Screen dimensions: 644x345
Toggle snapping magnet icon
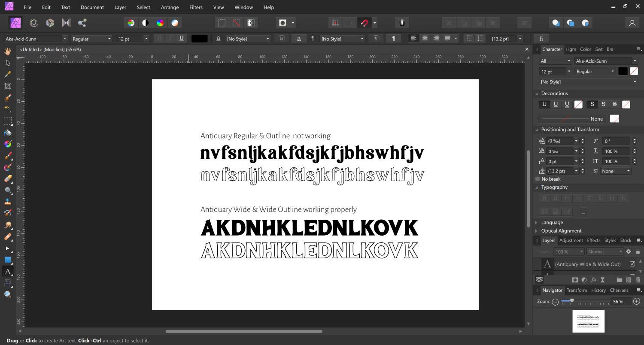pos(364,23)
